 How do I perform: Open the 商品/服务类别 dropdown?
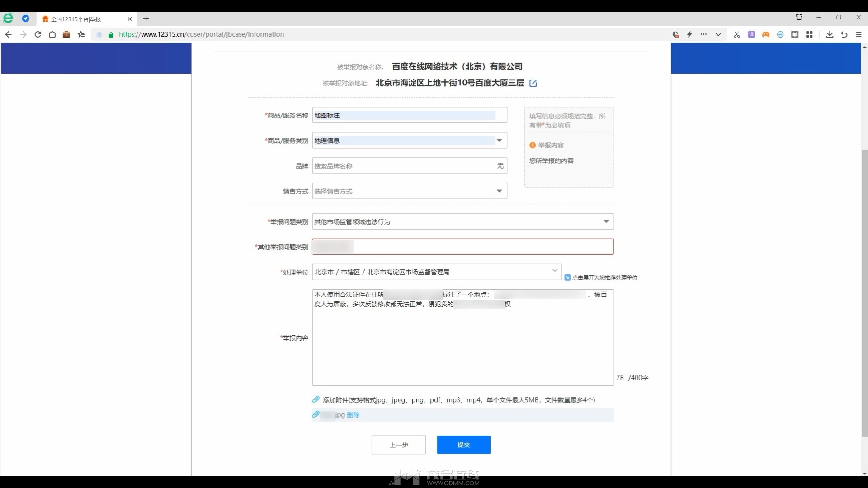pyautogui.click(x=410, y=141)
